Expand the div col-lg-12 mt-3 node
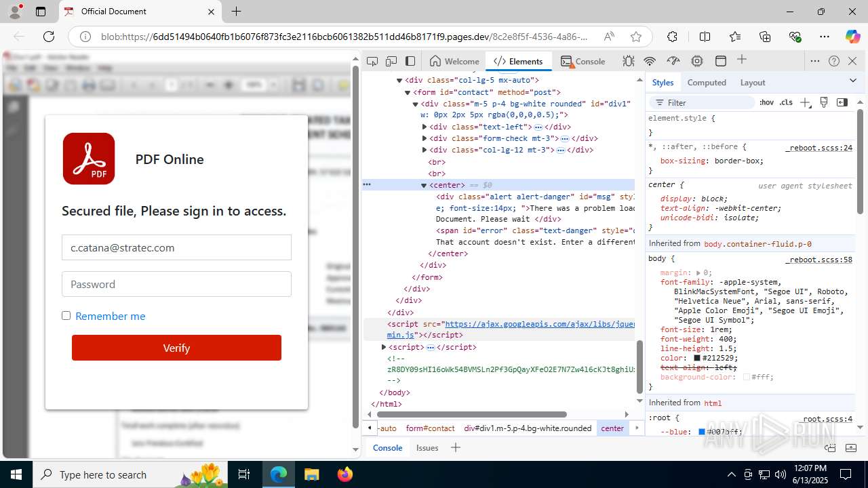Screen dimensions: 868x488 (425, 150)
